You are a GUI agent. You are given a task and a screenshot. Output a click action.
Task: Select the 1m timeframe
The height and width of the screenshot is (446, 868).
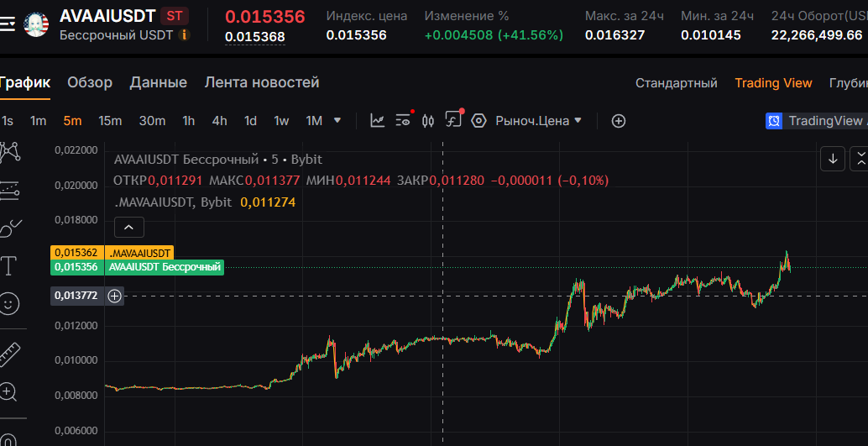[39, 121]
